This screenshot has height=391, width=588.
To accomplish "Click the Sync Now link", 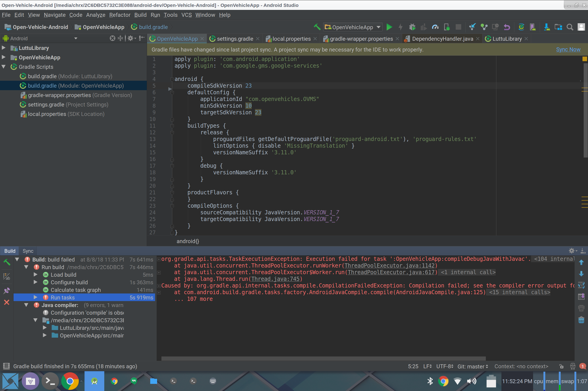I will tap(568, 49).
